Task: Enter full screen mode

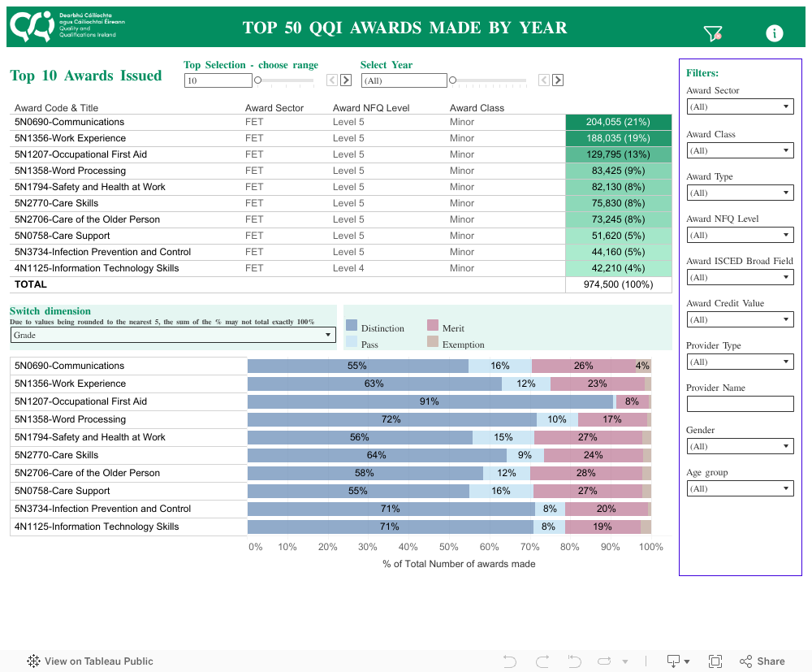Action: [715, 661]
